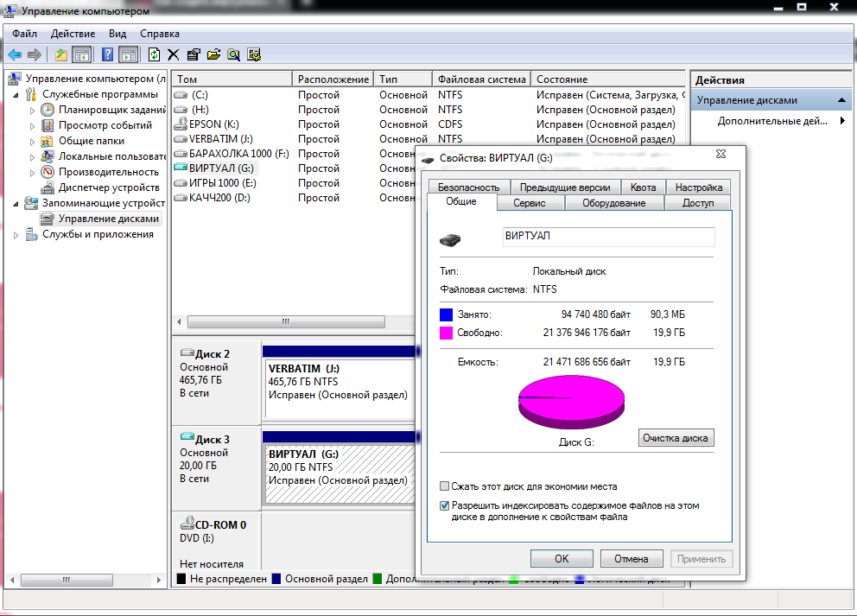Click the Очистка диска button
857x616 pixels.
pyautogui.click(x=676, y=438)
